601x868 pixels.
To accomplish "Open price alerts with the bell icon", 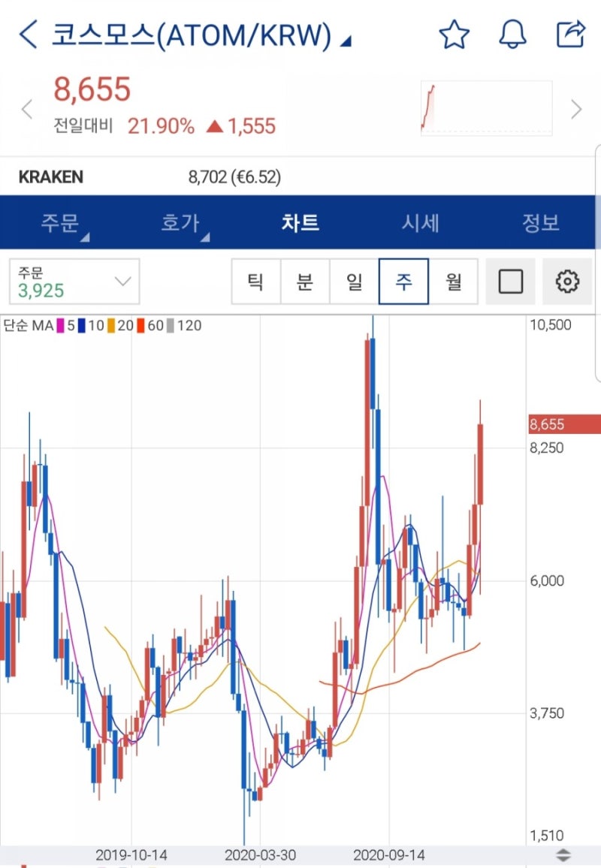I will 512,35.
